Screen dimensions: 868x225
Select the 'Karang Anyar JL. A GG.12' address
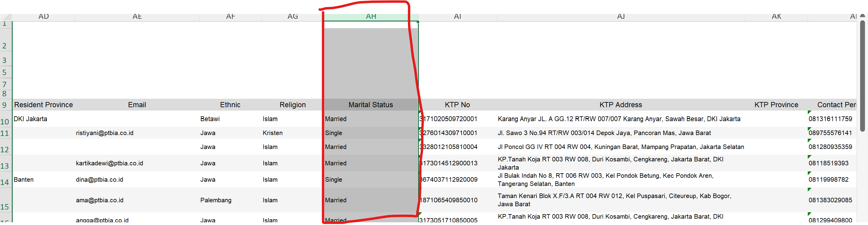coord(621,119)
